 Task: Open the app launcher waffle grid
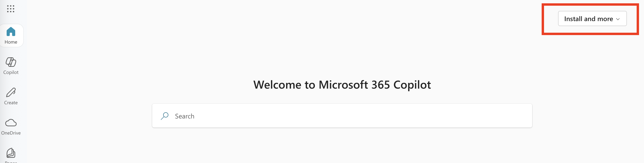pyautogui.click(x=10, y=9)
